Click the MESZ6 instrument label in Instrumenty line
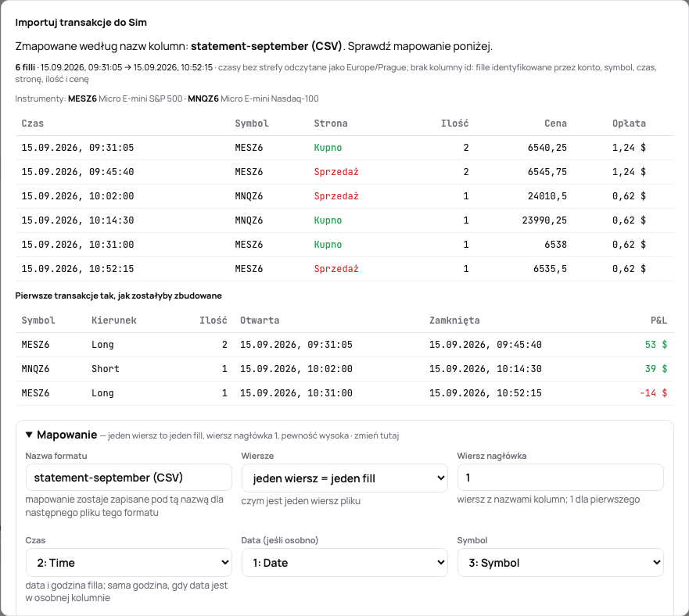The height and width of the screenshot is (616, 689). [x=82, y=98]
